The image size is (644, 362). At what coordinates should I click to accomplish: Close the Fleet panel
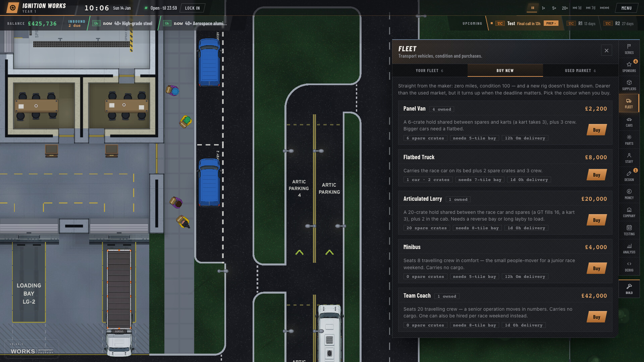(606, 51)
